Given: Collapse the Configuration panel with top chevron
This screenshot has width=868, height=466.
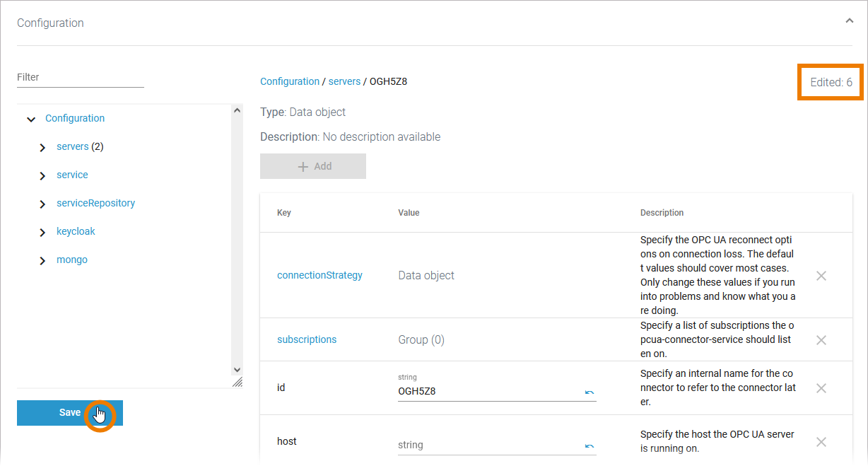Looking at the screenshot, I should (x=849, y=21).
